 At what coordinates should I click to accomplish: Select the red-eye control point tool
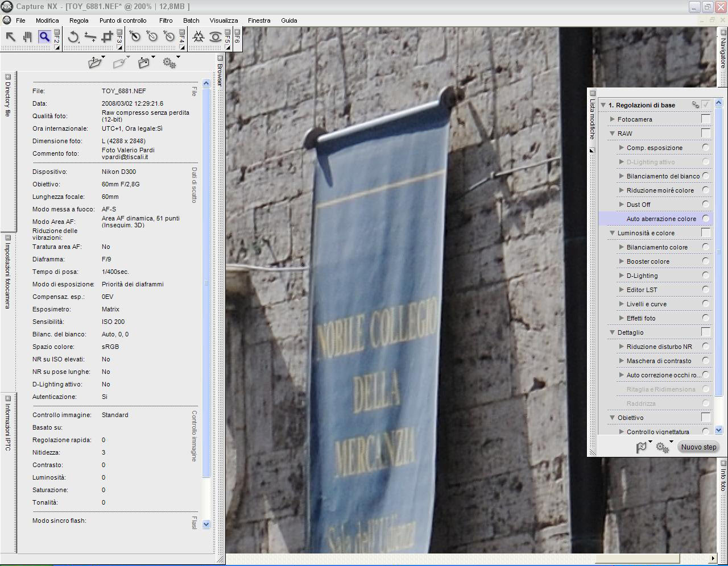pyautogui.click(x=215, y=38)
